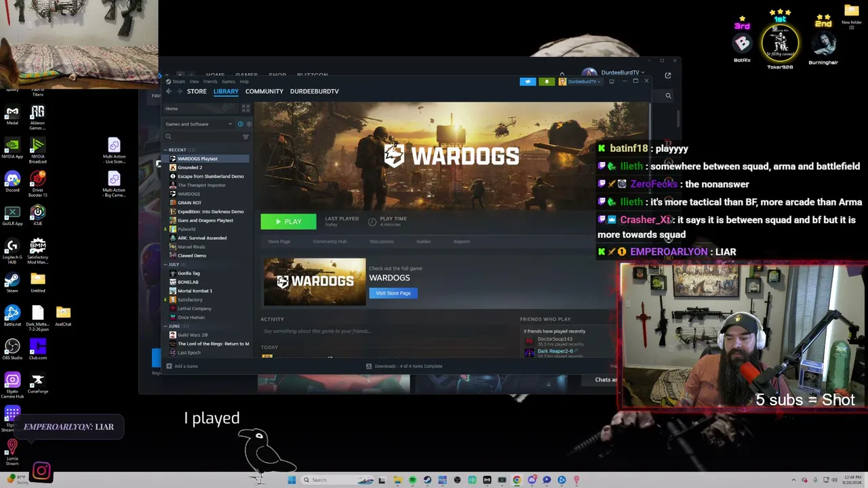This screenshot has width=868, height=488.
Task: Open the Community Hub link
Action: [x=330, y=241]
